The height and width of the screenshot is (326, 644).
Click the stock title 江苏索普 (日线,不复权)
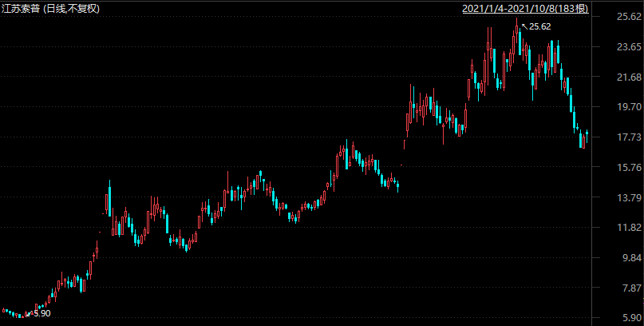(50, 8)
